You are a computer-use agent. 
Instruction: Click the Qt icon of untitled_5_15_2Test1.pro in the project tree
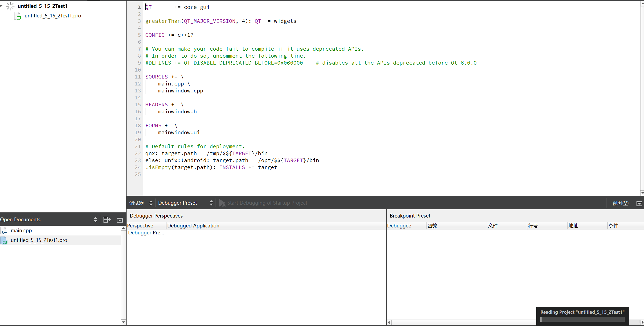[18, 16]
